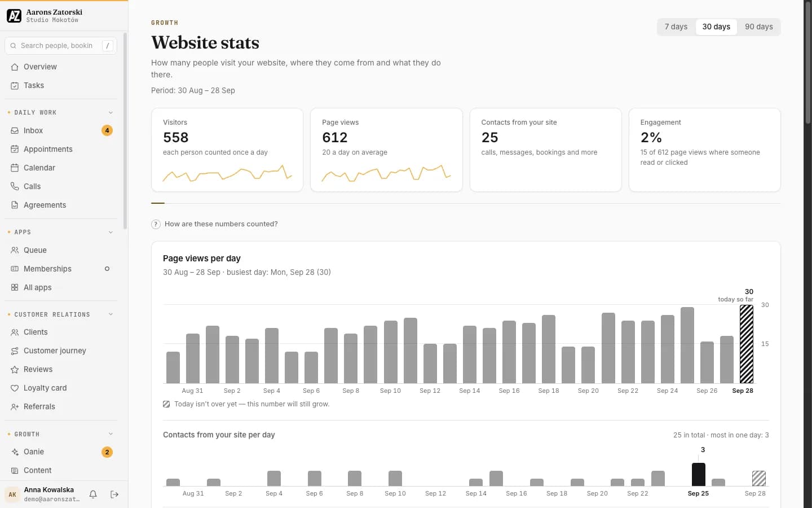The height and width of the screenshot is (508, 812).
Task: Click the Queue people icon
Action: [x=15, y=250]
